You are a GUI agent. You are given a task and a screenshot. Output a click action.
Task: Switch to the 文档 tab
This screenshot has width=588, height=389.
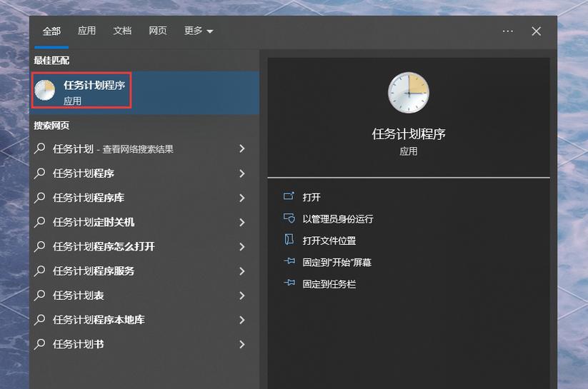[x=122, y=31]
